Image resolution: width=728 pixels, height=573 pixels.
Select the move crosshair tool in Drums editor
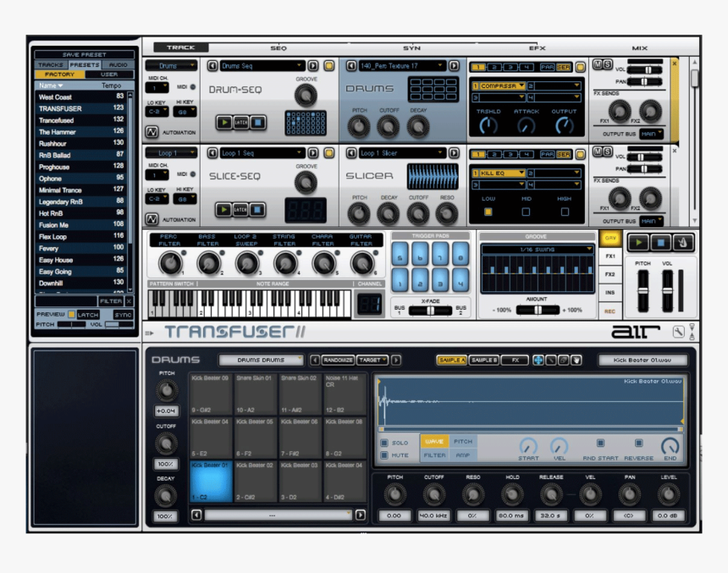[538, 360]
